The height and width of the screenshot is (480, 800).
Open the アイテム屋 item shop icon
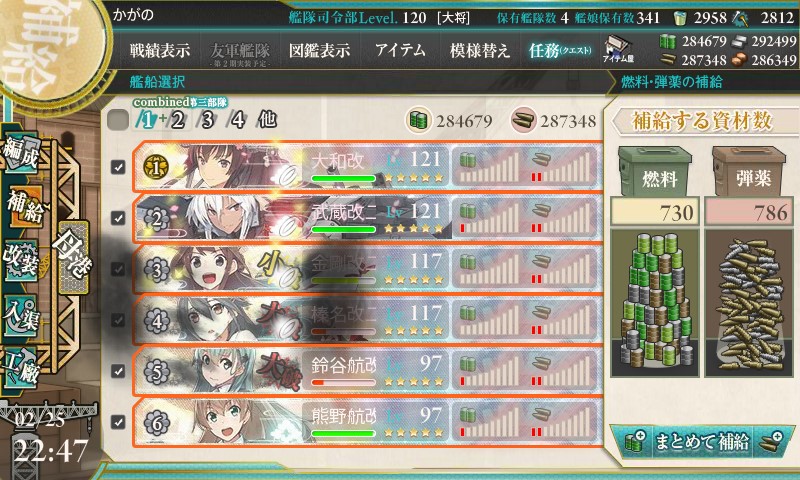tap(618, 49)
